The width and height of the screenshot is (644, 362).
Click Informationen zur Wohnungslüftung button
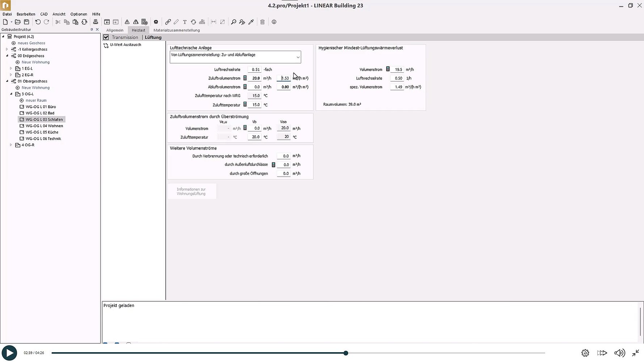(191, 191)
